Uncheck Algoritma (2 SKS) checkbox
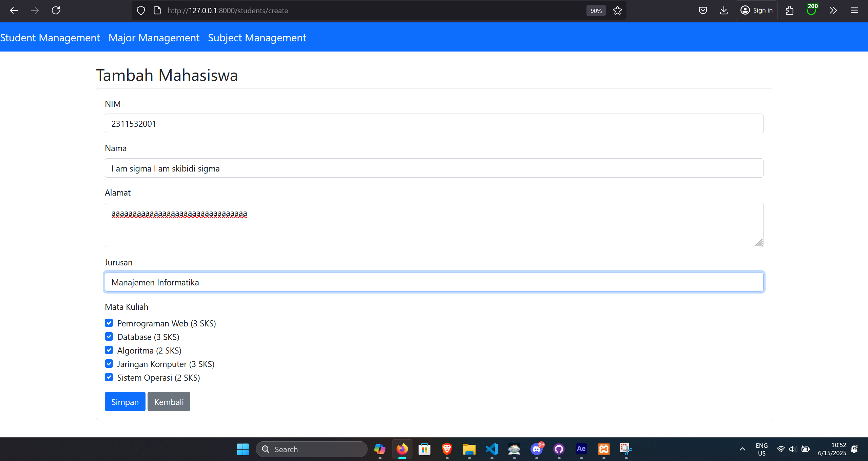868x461 pixels. (x=109, y=350)
